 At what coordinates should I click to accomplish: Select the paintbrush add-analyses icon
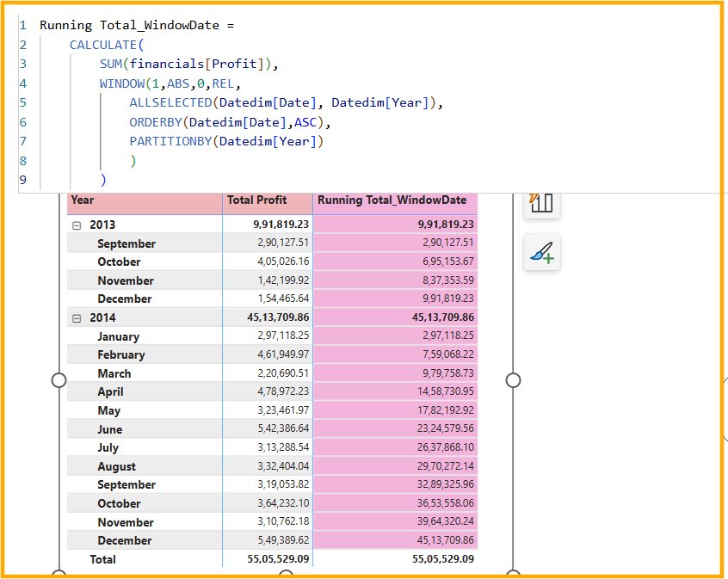(541, 253)
